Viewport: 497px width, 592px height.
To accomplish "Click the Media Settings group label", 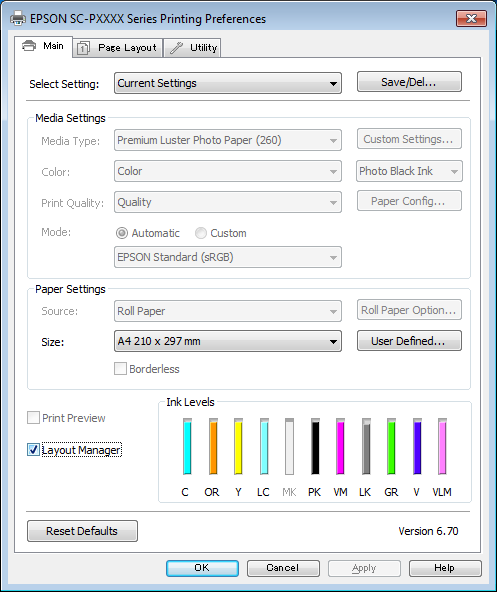I will [70, 118].
